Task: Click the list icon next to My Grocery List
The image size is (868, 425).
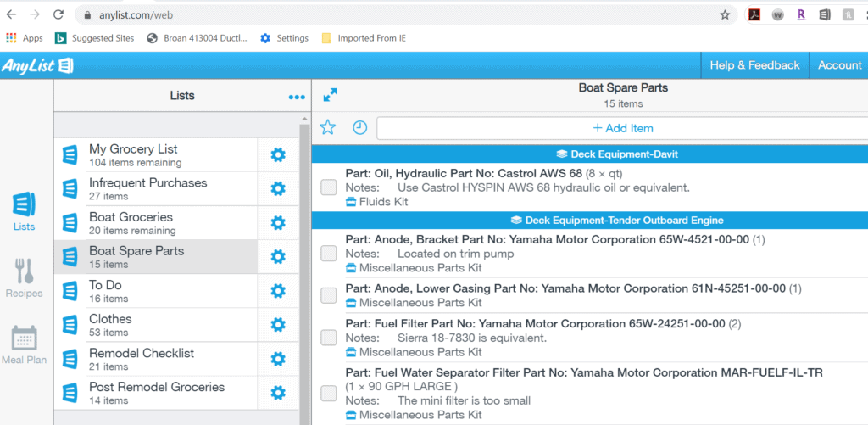Action: click(70, 155)
